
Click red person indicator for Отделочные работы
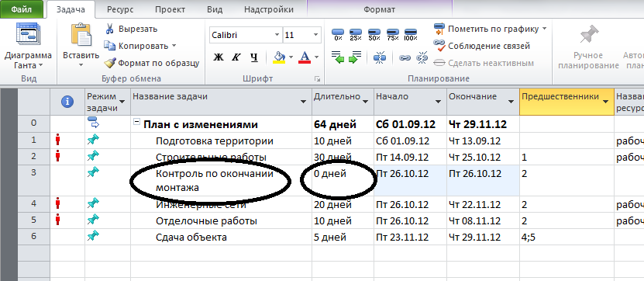58,220
